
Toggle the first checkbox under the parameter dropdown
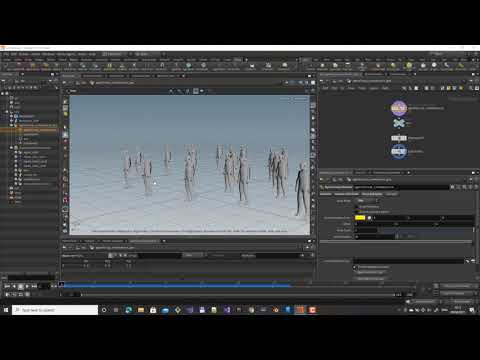[x=356, y=207]
